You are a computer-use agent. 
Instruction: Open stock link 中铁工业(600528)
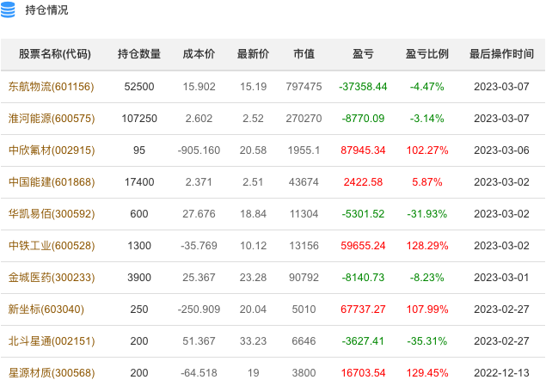(52, 246)
